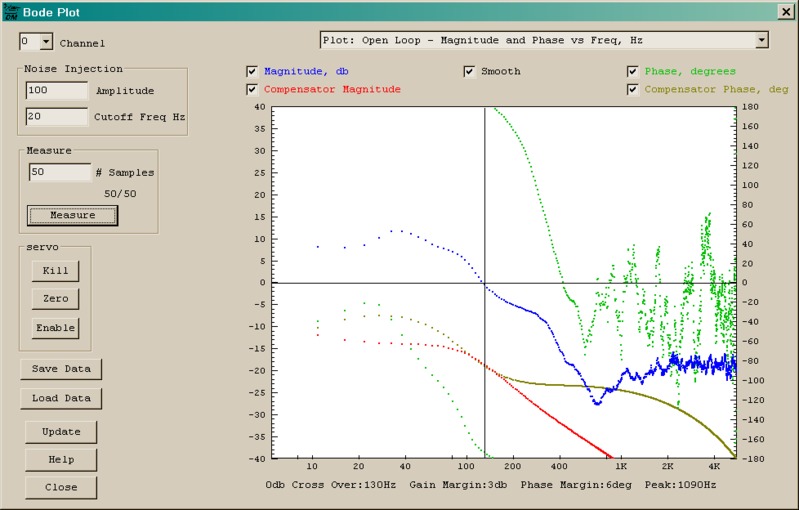Open the Channel dropdown
The width and height of the screenshot is (799, 510).
[x=46, y=42]
